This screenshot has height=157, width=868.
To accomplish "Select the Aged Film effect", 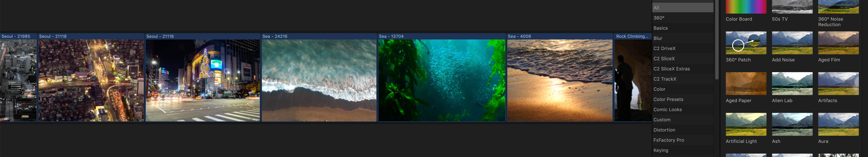I will point(838,43).
